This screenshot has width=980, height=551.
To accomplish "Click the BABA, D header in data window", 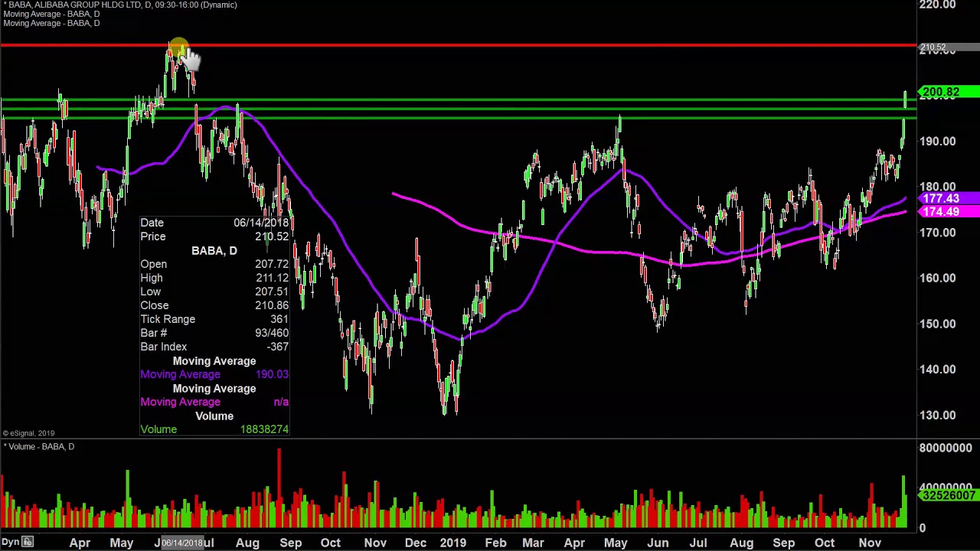I will (x=214, y=250).
